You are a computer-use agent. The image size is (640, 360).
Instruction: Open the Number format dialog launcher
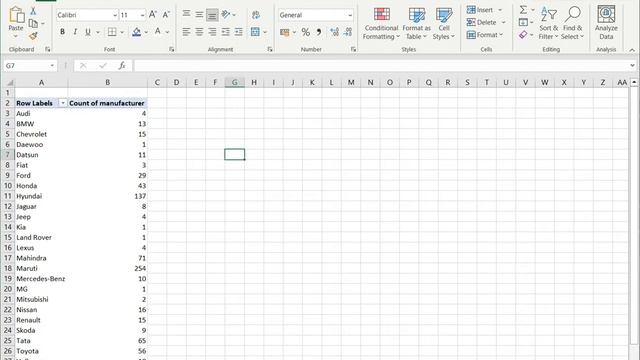[353, 49]
